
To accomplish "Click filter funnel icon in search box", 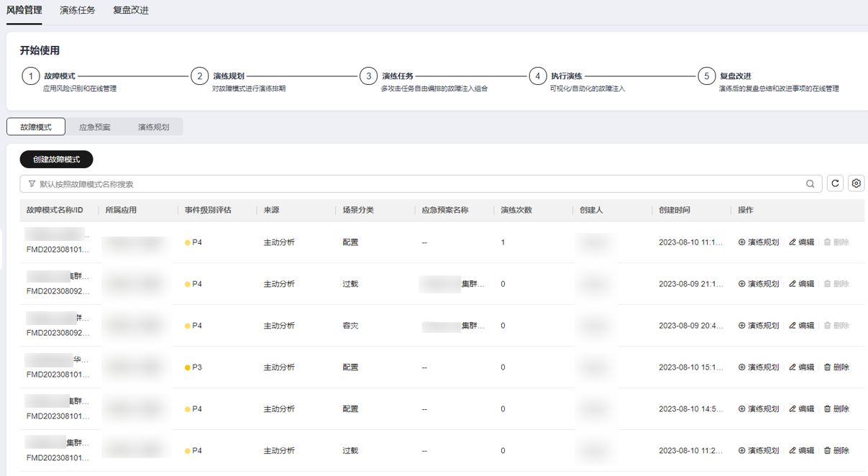I will click(32, 184).
